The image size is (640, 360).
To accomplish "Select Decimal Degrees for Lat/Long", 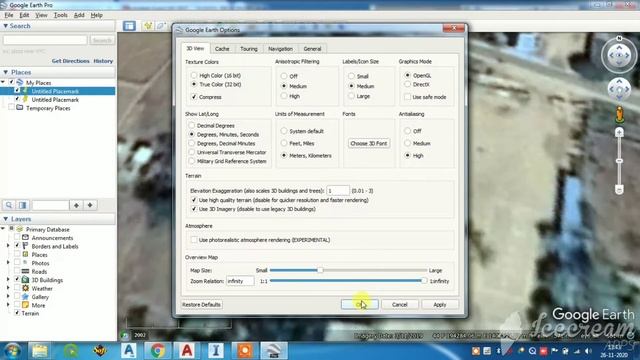I will click(191, 125).
